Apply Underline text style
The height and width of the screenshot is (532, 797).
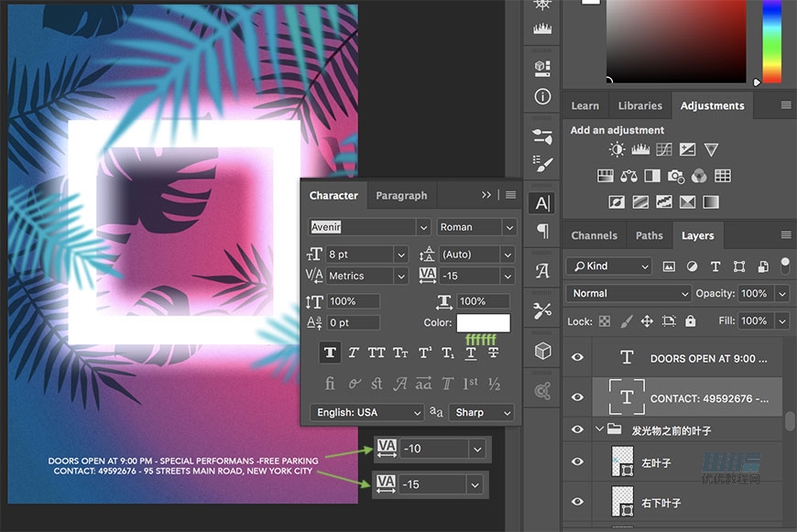(x=471, y=353)
